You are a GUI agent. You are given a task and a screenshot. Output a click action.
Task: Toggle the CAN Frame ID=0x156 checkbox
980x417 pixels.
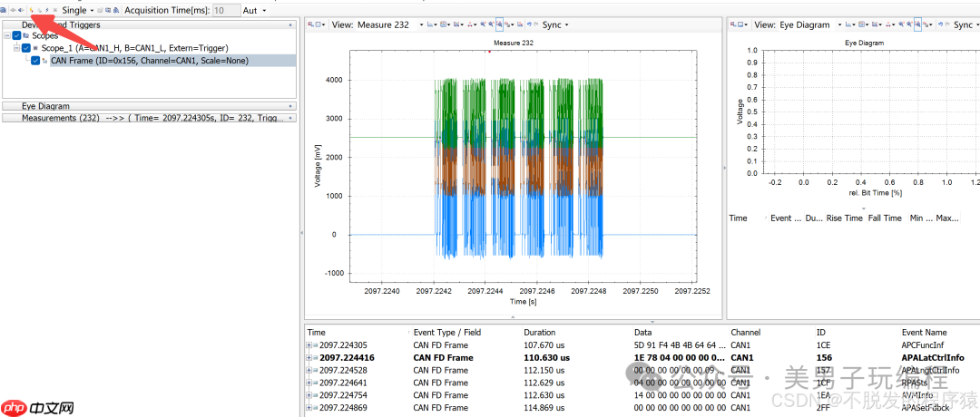coord(35,61)
